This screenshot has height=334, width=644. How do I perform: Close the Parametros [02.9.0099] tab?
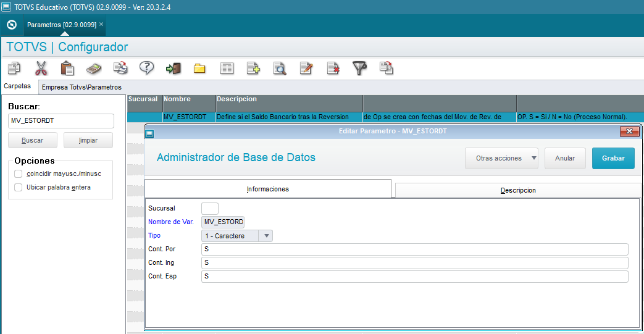click(101, 24)
